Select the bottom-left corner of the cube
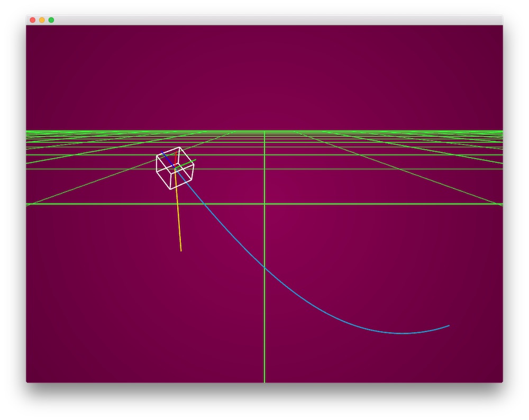 [x=157, y=172]
